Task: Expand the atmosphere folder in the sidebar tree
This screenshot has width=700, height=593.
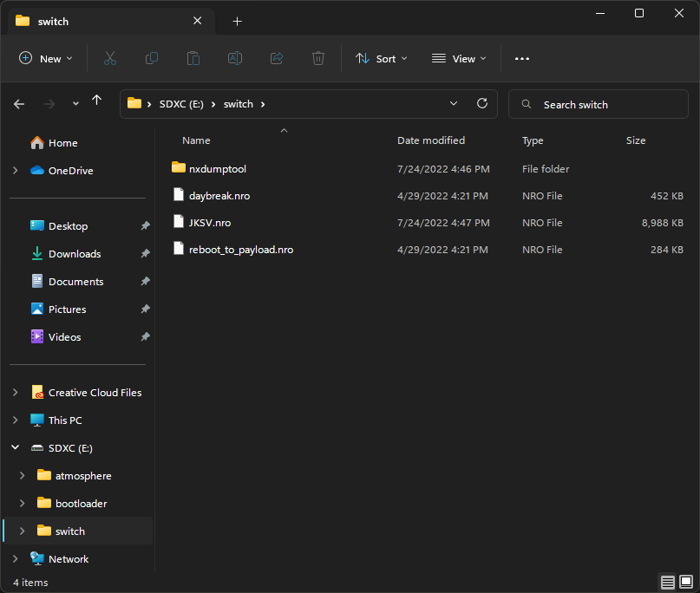Action: (x=22, y=475)
